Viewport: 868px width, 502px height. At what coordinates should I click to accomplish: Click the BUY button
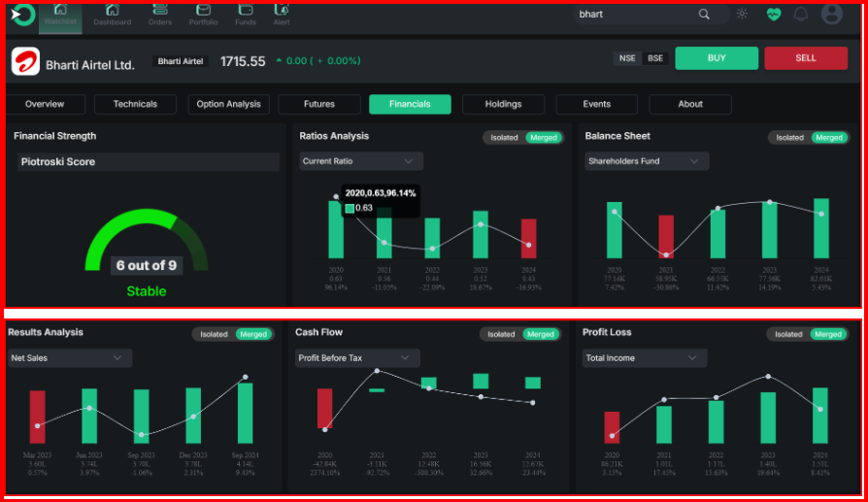pyautogui.click(x=717, y=58)
